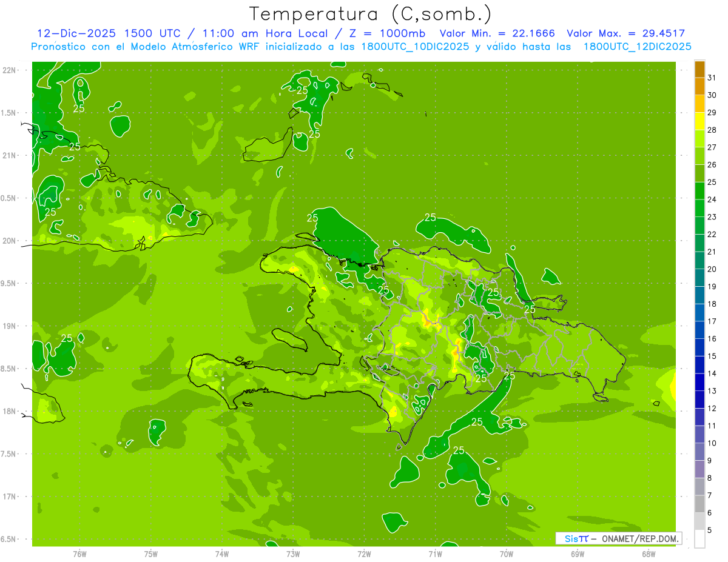Select the "Valor Min. = 22.1666" value
Screen dimensions: 728x562
pyautogui.click(x=497, y=33)
